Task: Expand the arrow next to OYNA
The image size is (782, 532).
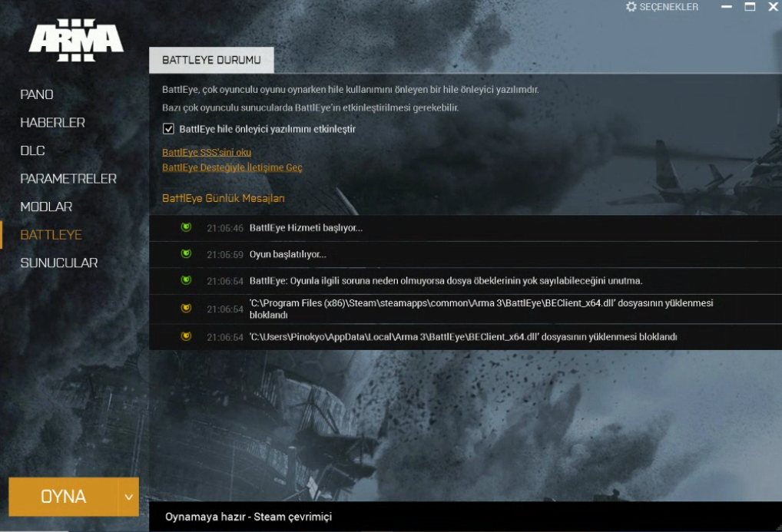Action: 129,497
